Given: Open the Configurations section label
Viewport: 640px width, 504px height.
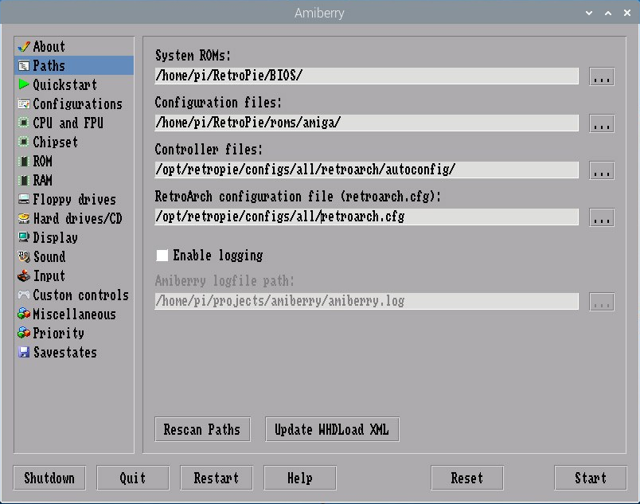Looking at the screenshot, I should pos(78,104).
